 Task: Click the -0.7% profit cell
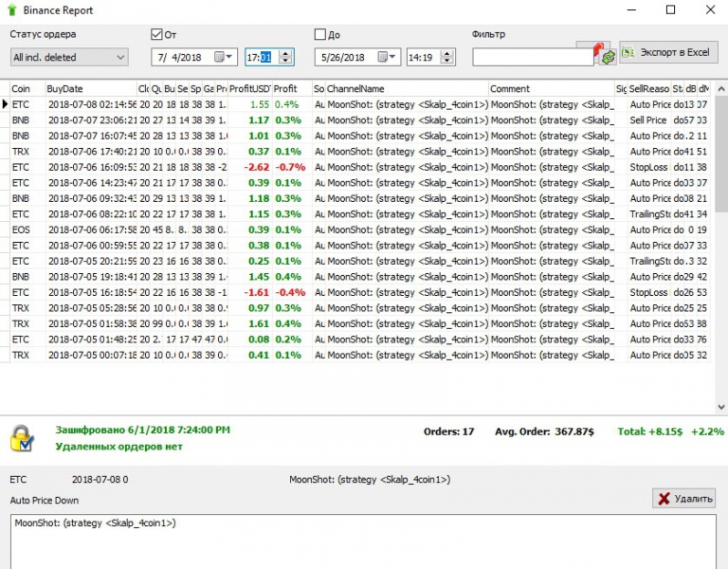[291, 167]
